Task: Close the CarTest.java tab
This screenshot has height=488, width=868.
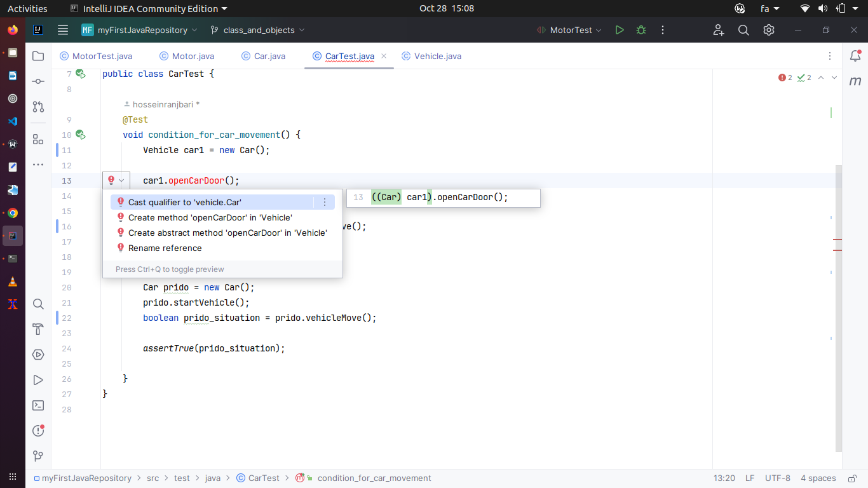Action: 384,56
